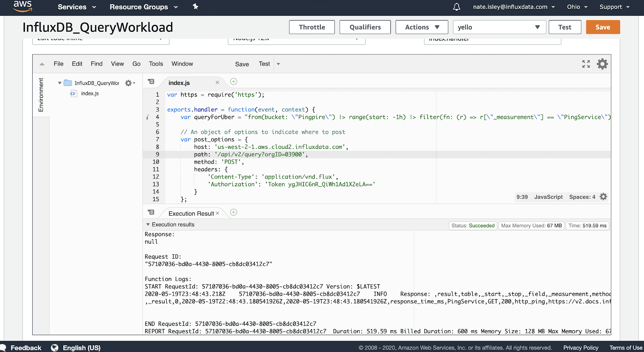The width and height of the screenshot is (644, 352).
Task: Open the Window menu
Action: pyautogui.click(x=182, y=64)
